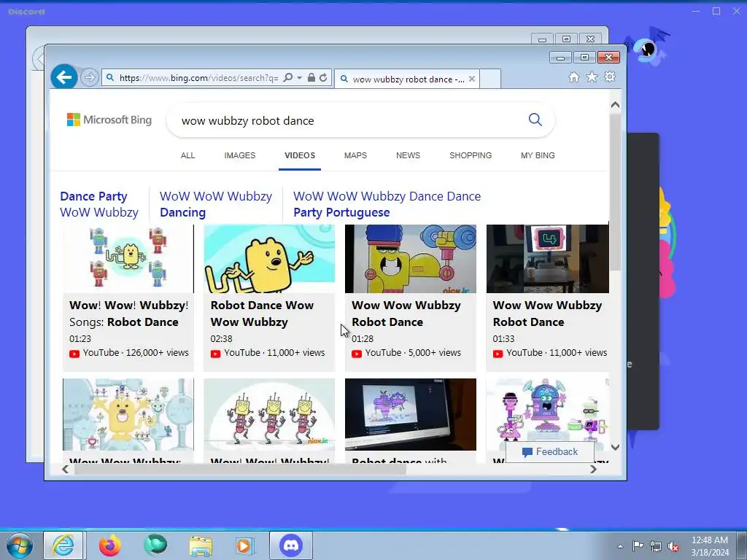This screenshot has height=560, width=747.
Task: Switch to Discord via taskbar icon
Action: coord(291,545)
